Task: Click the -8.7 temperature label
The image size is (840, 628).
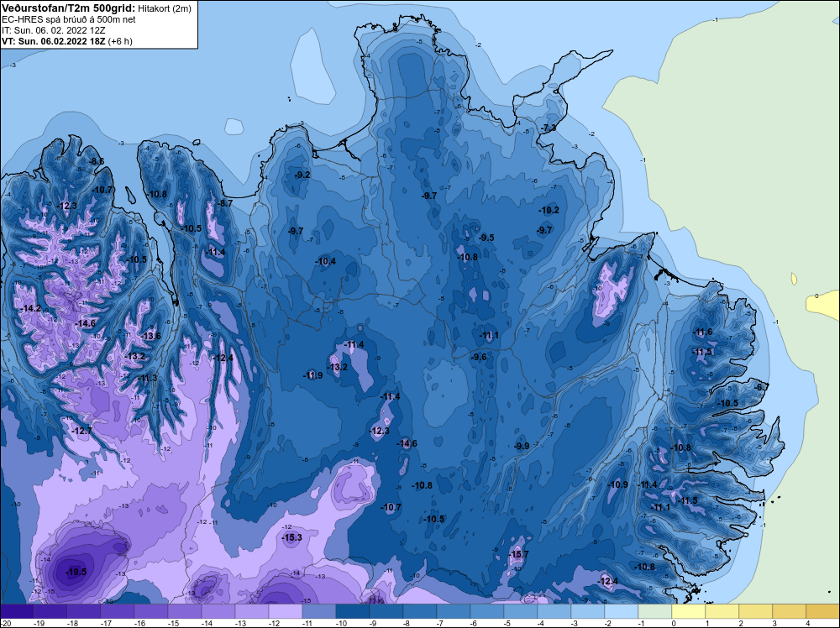Action: pos(224,203)
